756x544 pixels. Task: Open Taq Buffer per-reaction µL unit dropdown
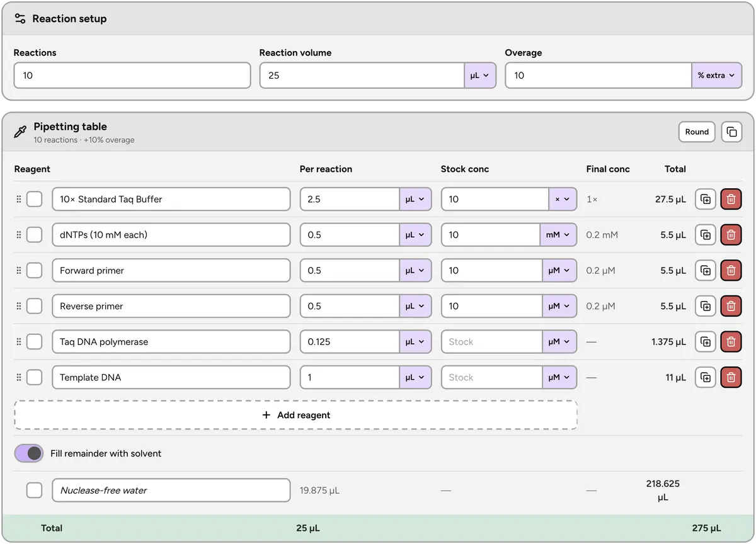(415, 199)
